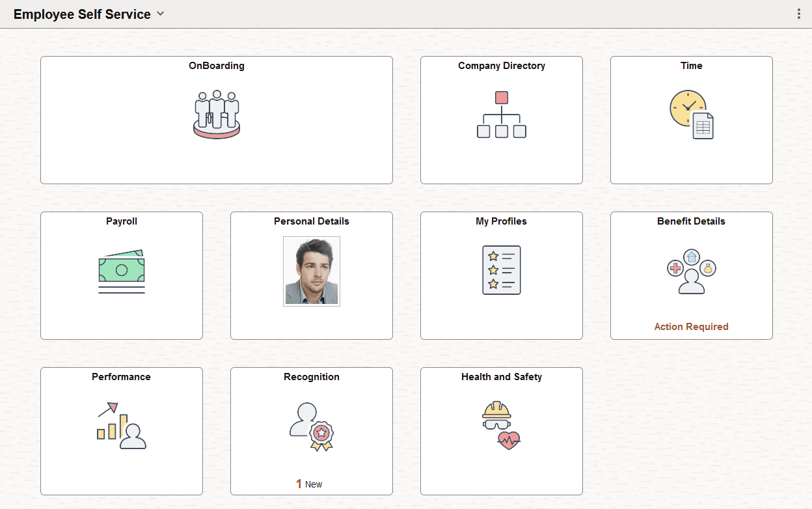This screenshot has height=509, width=812.
Task: Open the Benefit Details tile
Action: coord(691,275)
